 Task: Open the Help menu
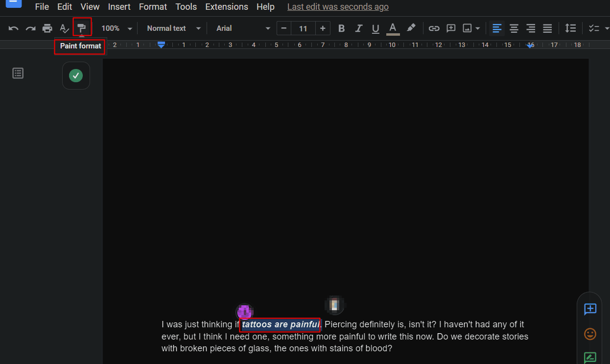(265, 7)
